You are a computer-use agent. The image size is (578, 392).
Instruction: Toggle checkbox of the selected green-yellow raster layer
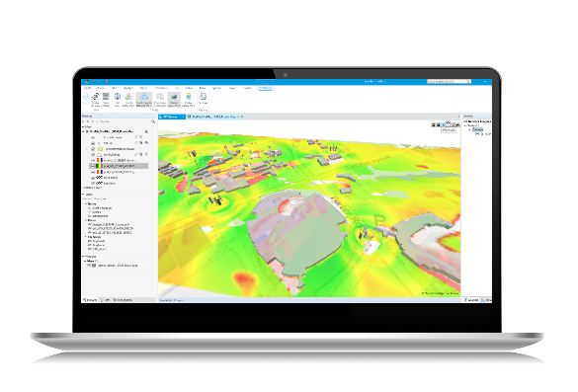pos(93,166)
